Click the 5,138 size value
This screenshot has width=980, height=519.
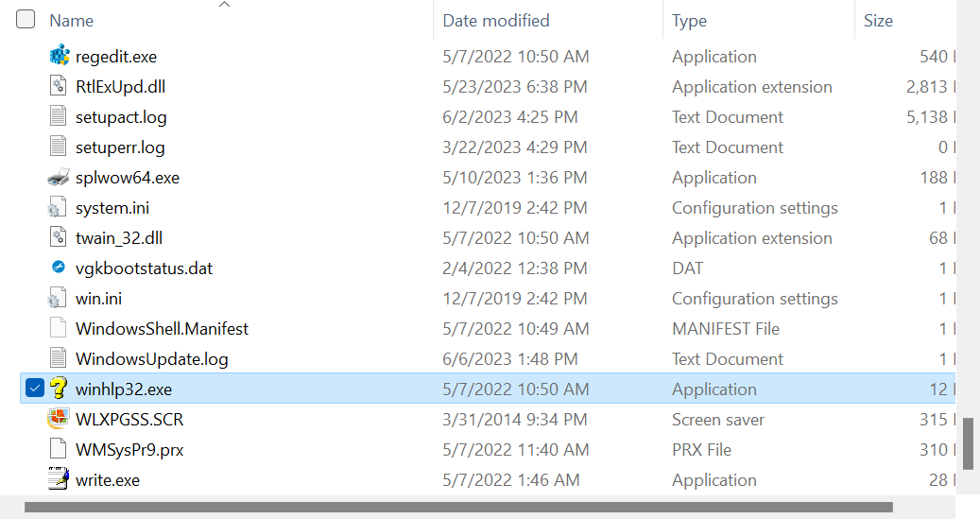point(927,117)
